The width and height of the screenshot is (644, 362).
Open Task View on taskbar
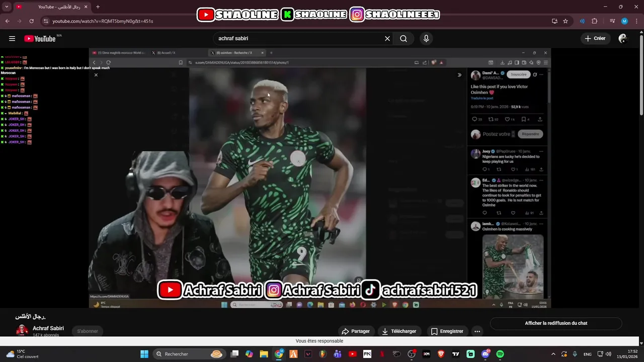click(234, 354)
